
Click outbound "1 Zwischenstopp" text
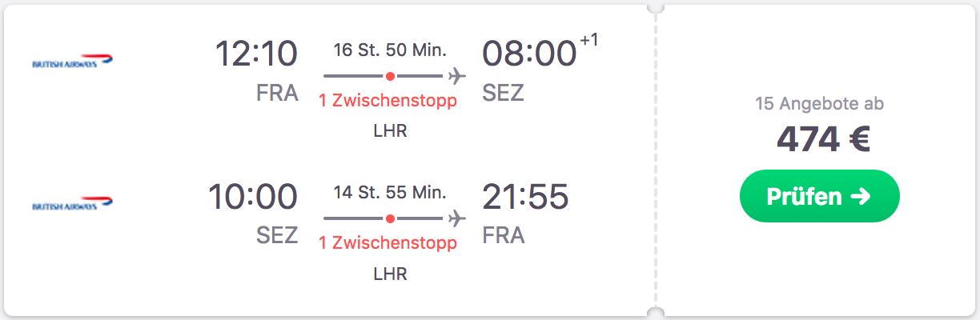(388, 101)
